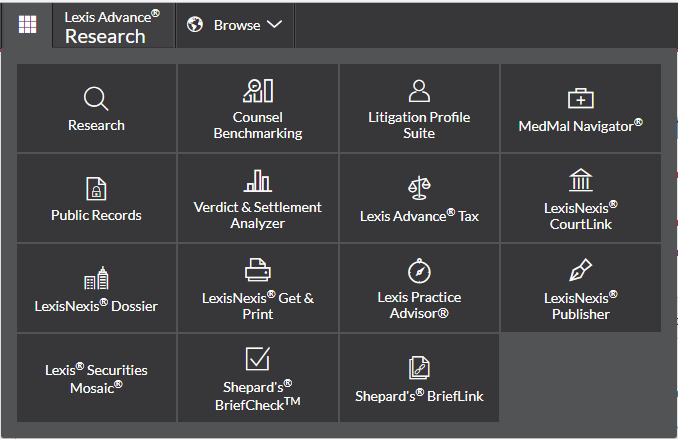The height and width of the screenshot is (439, 678).
Task: Click the LexisNexis Dossier buildings icon
Action: click(x=96, y=278)
